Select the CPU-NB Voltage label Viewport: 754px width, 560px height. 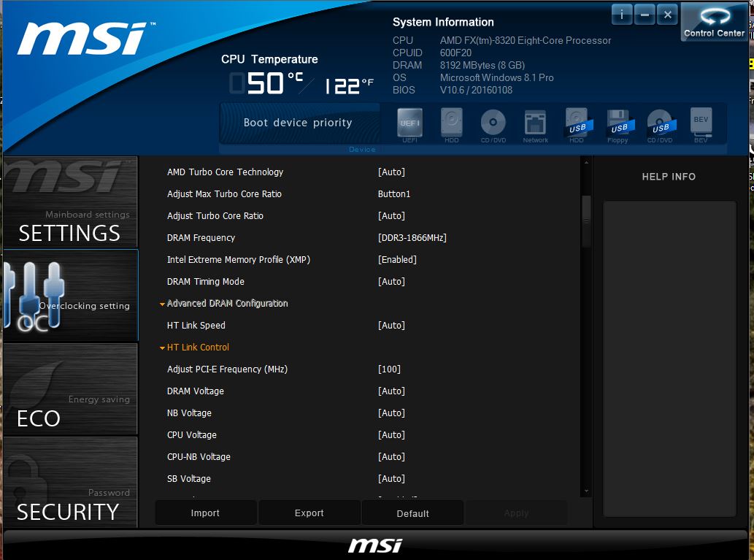tap(199, 456)
